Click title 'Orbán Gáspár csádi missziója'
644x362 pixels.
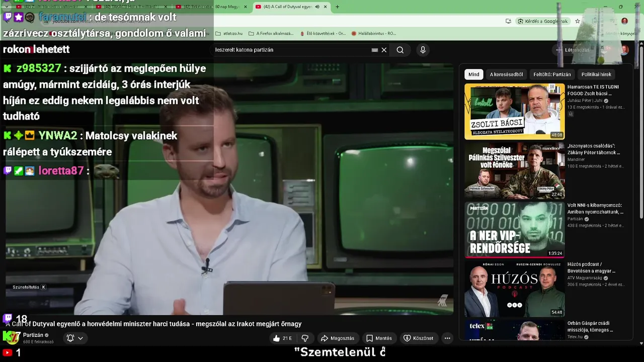[x=590, y=326]
